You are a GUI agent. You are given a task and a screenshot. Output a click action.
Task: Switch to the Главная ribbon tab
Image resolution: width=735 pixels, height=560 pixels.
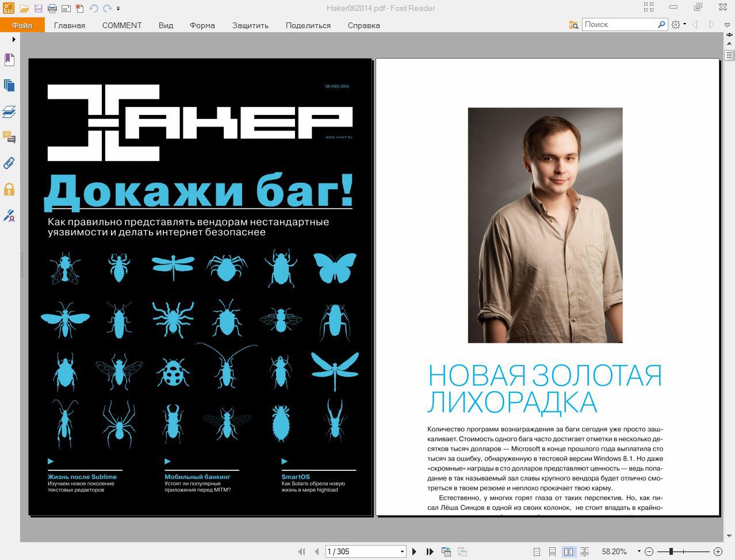[x=70, y=25]
